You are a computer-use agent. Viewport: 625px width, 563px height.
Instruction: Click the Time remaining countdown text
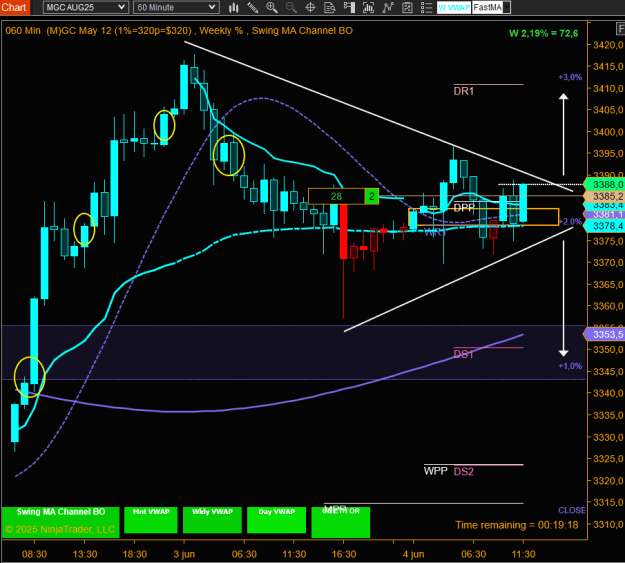(x=517, y=525)
